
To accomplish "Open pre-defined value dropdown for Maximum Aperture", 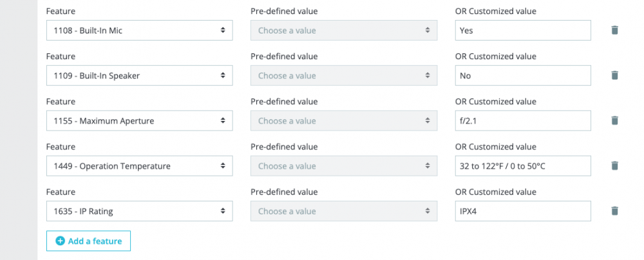I will (x=344, y=120).
